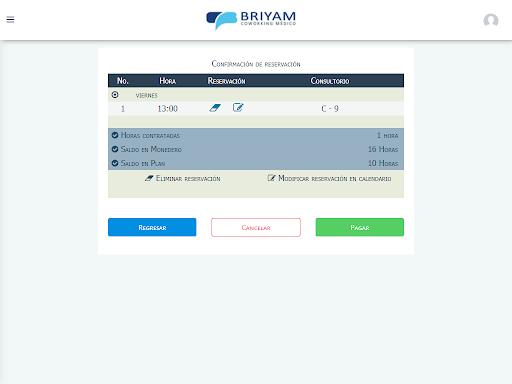Select 'Modificar reservación en calendario' legend text

click(335, 179)
